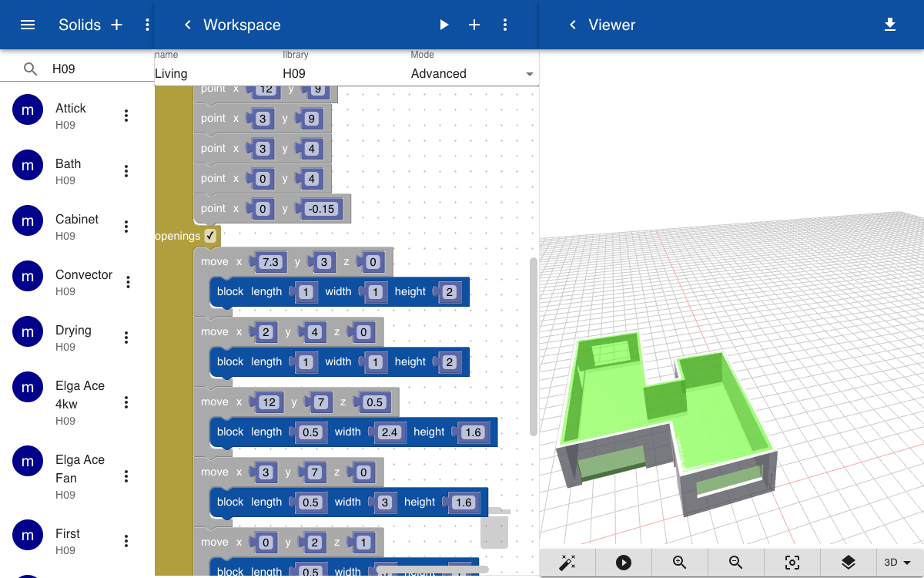This screenshot has width=924, height=578.
Task: Open the Mode Advanced dropdown
Action: [x=474, y=73]
